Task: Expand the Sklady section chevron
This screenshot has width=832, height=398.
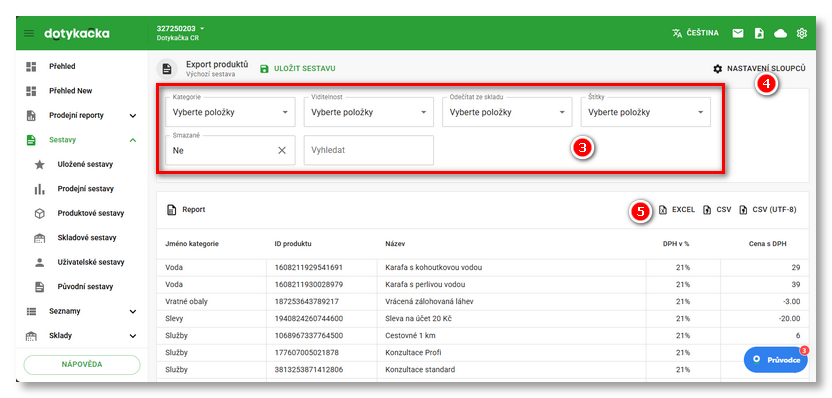Action: click(x=133, y=336)
